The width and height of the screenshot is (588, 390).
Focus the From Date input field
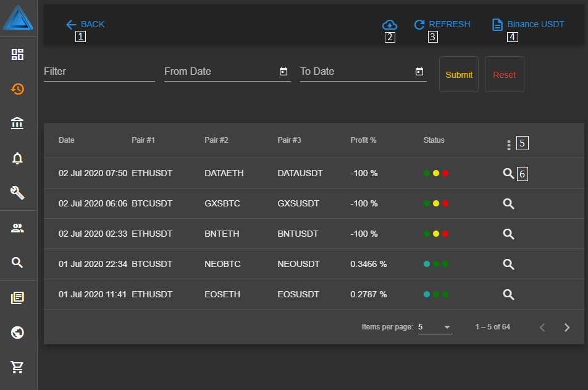(227, 72)
